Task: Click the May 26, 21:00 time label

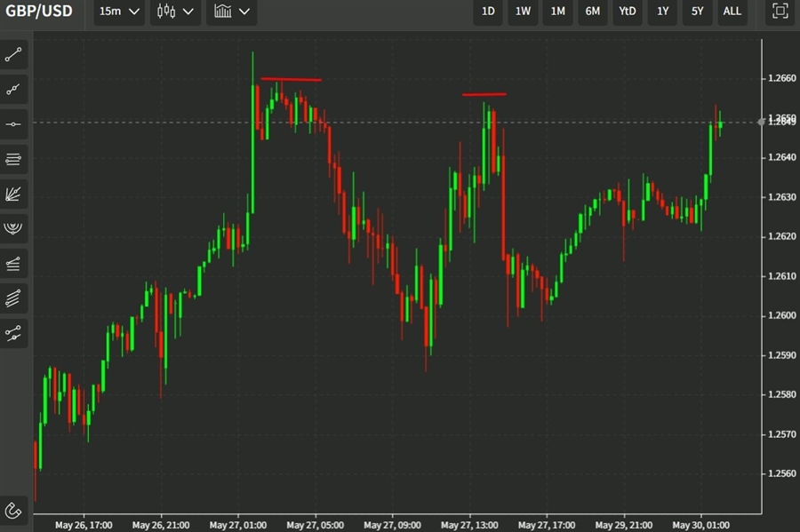Action: coord(161,525)
